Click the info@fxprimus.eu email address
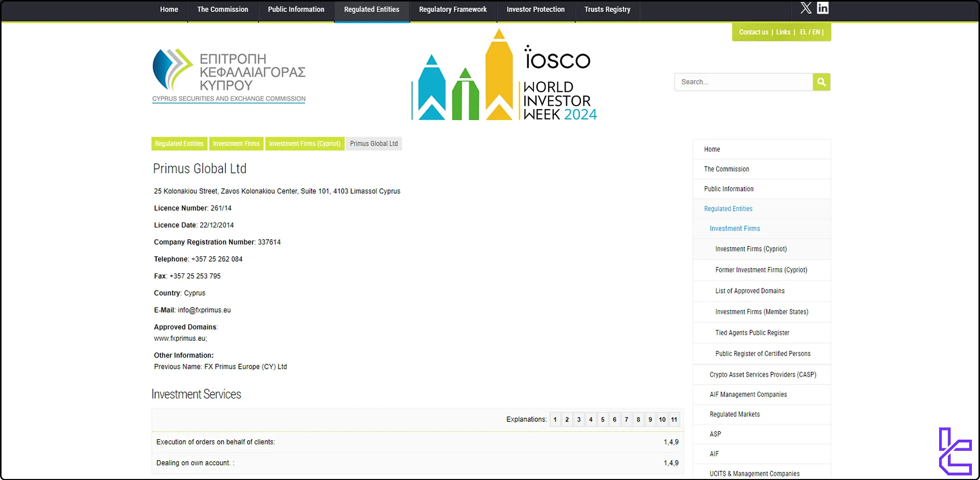This screenshot has height=480, width=980. pos(204,310)
